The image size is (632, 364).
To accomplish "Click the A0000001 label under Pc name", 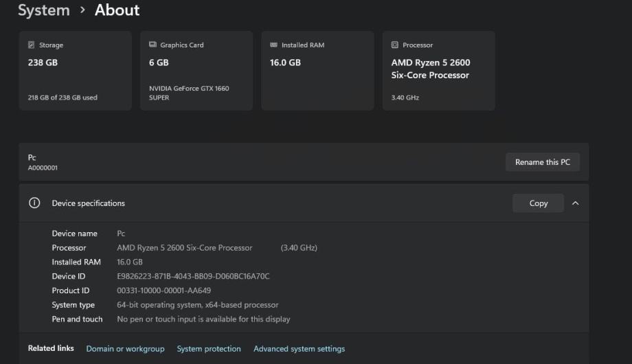I will pos(43,168).
